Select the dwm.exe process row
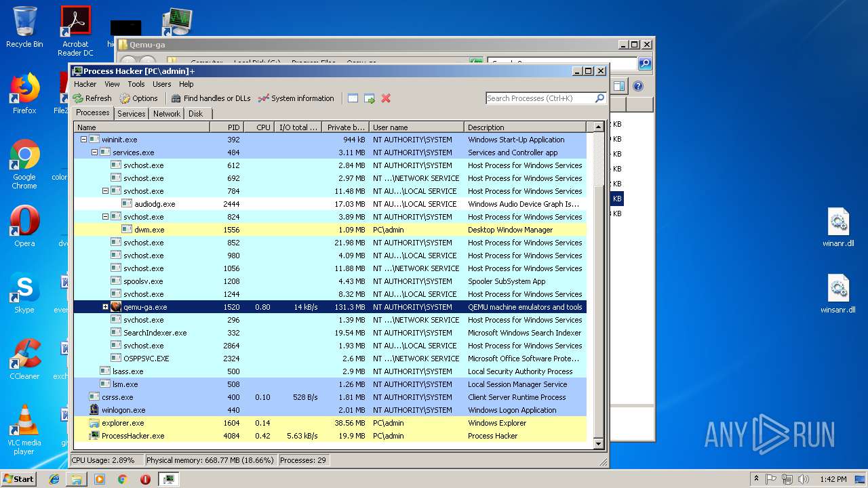 click(x=330, y=230)
